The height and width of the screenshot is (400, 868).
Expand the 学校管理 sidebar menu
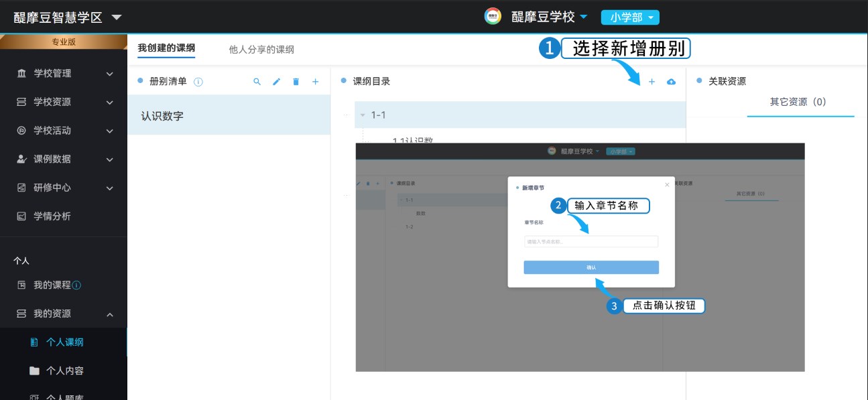tap(64, 74)
